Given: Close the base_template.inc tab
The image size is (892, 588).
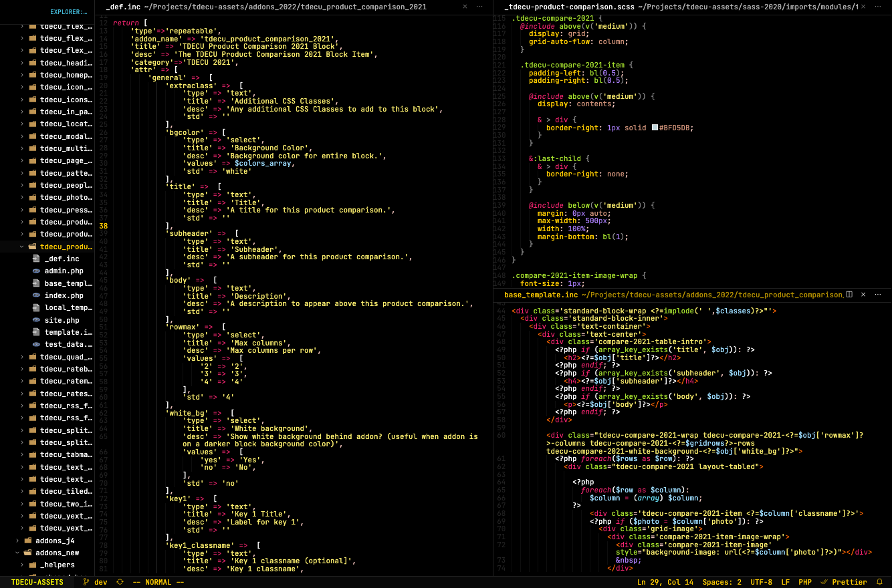Looking at the screenshot, I should [864, 294].
